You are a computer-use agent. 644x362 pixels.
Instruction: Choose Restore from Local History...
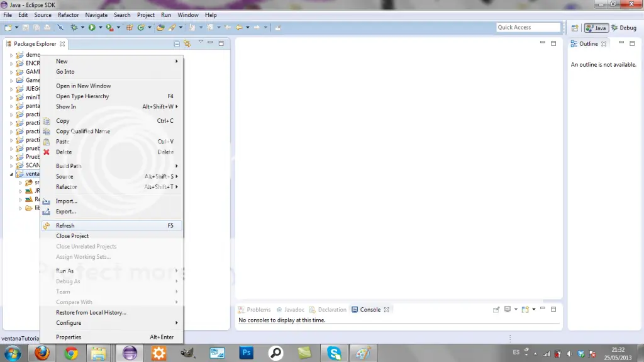pos(111,313)
